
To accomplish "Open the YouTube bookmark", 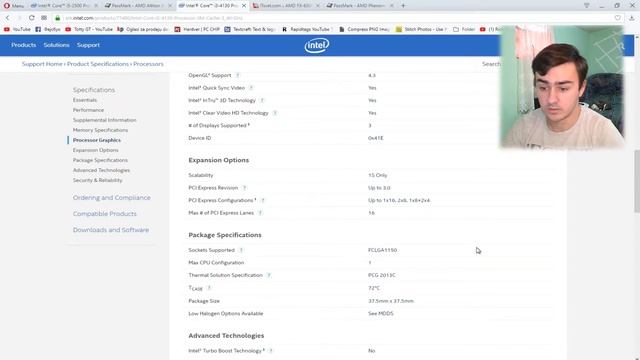I will click(17, 29).
